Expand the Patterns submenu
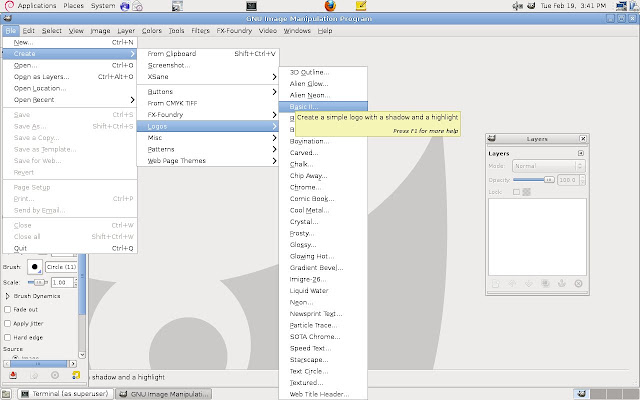 coord(208,149)
